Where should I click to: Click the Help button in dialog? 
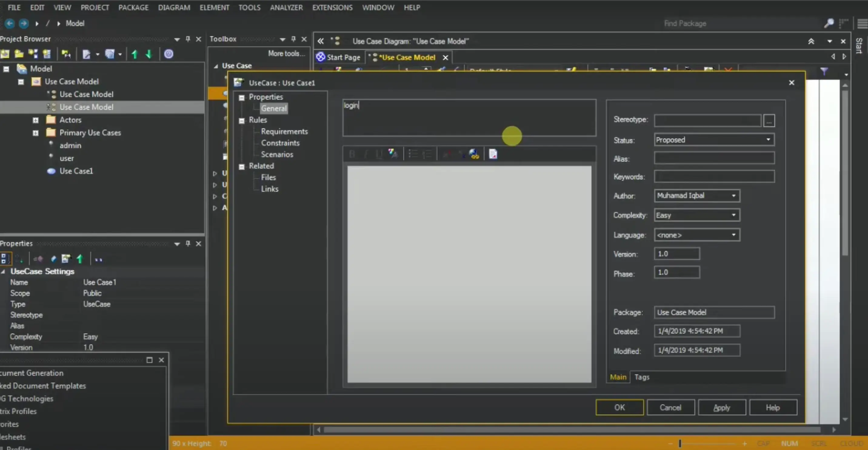(773, 407)
